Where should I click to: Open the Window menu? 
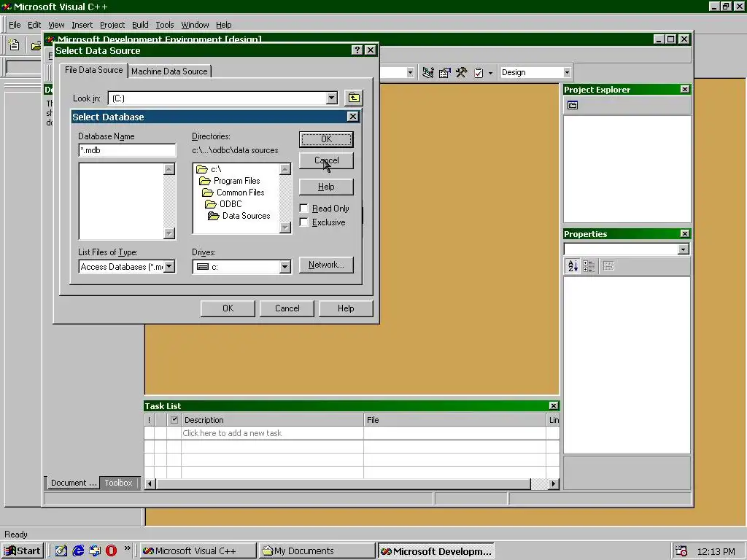pos(195,25)
